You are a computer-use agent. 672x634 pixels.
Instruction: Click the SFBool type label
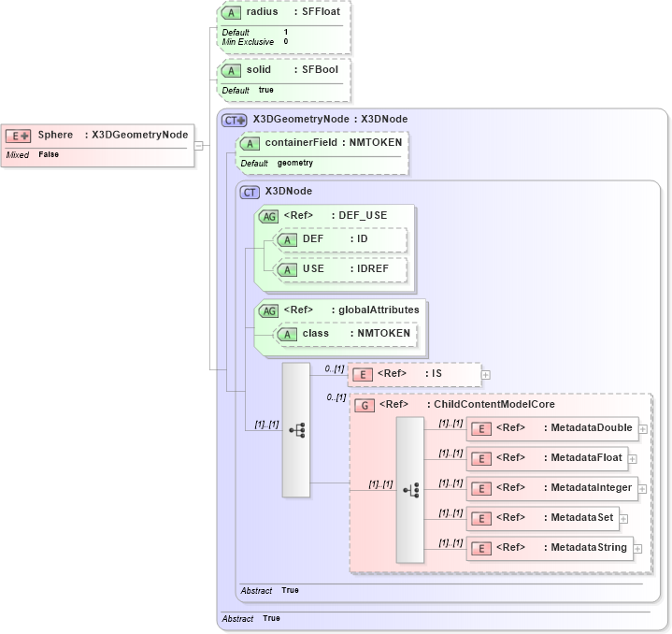(x=320, y=69)
